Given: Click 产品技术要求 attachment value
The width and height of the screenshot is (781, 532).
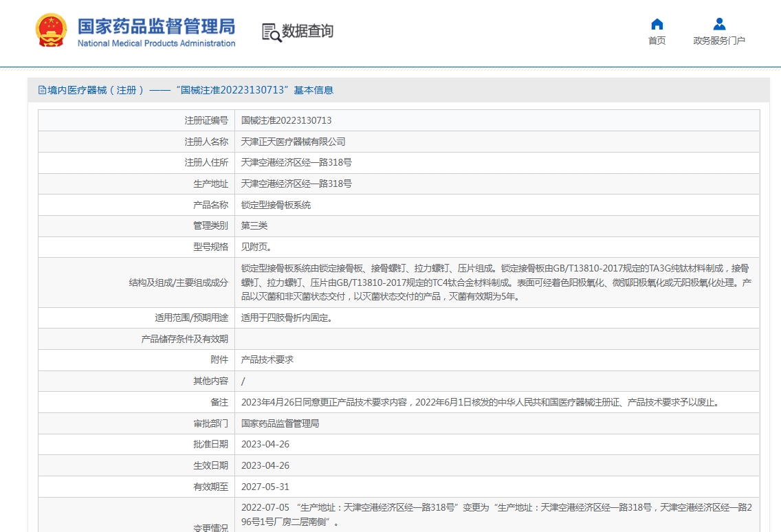Looking at the screenshot, I should click(x=267, y=359).
